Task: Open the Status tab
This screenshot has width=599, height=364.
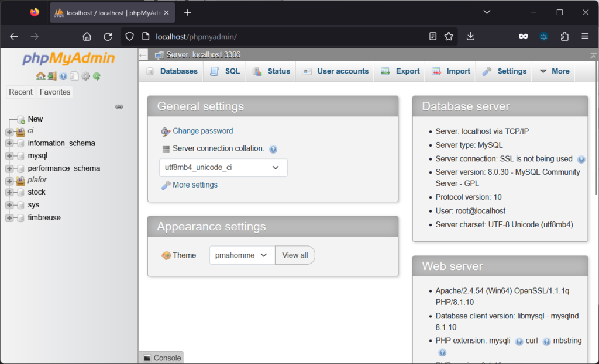Action: [x=271, y=71]
